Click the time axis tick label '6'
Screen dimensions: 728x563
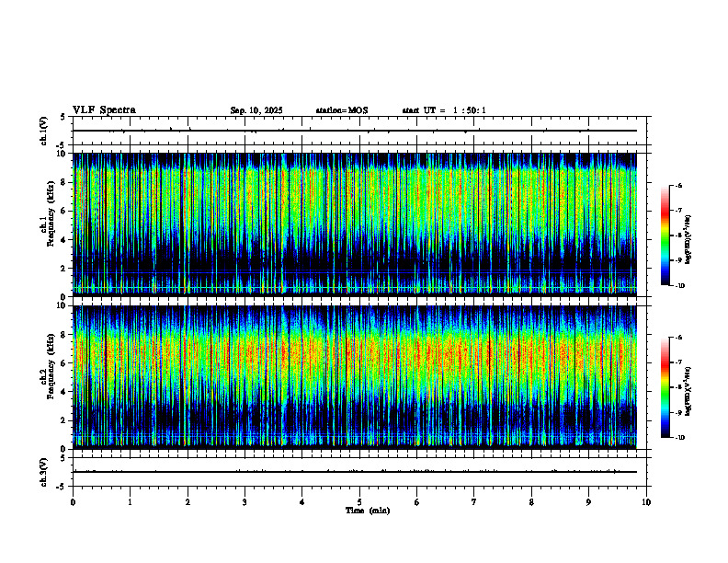point(417,502)
